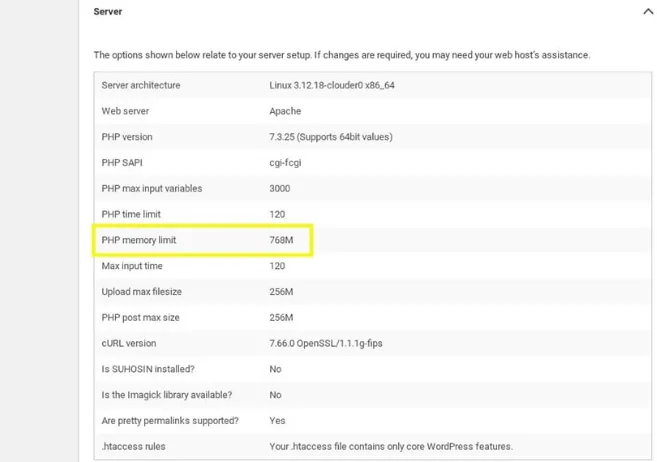This screenshot has height=462, width=657.
Task: Click the Is SUHOSIN installed? label
Action: pos(146,369)
